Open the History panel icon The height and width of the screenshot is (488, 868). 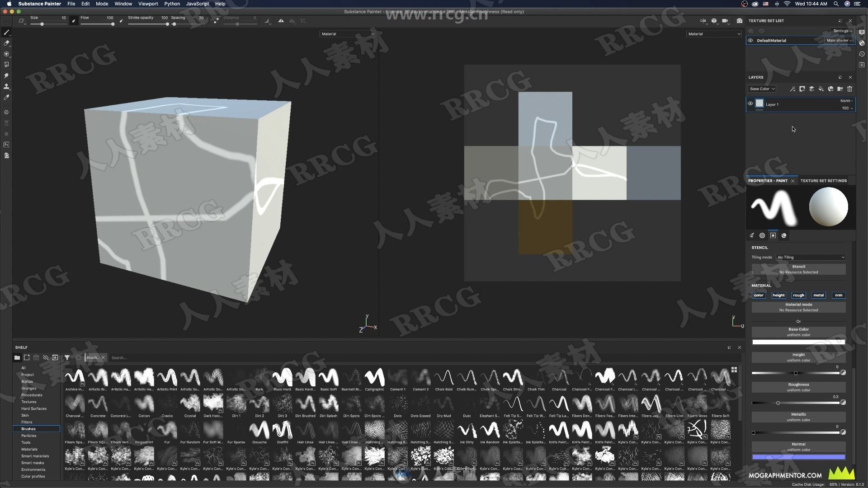pyautogui.click(x=862, y=54)
